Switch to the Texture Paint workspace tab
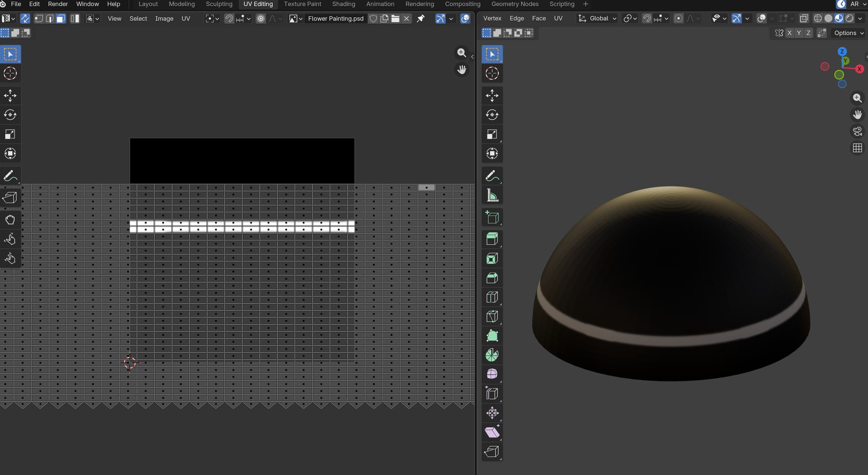 302,4
